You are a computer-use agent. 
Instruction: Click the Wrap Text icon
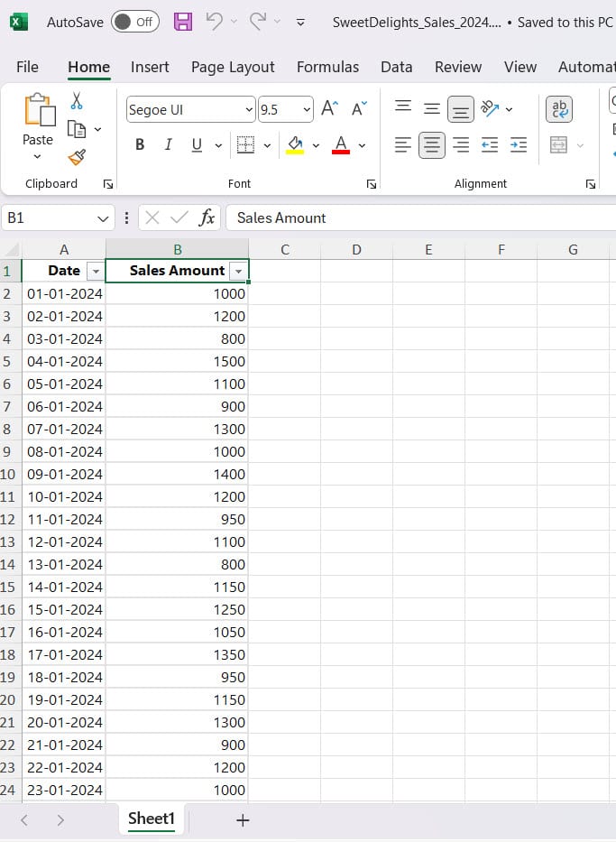pos(559,109)
